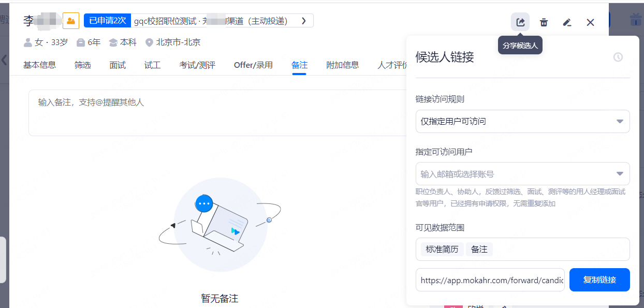Close the candidate detail panel

tap(590, 22)
